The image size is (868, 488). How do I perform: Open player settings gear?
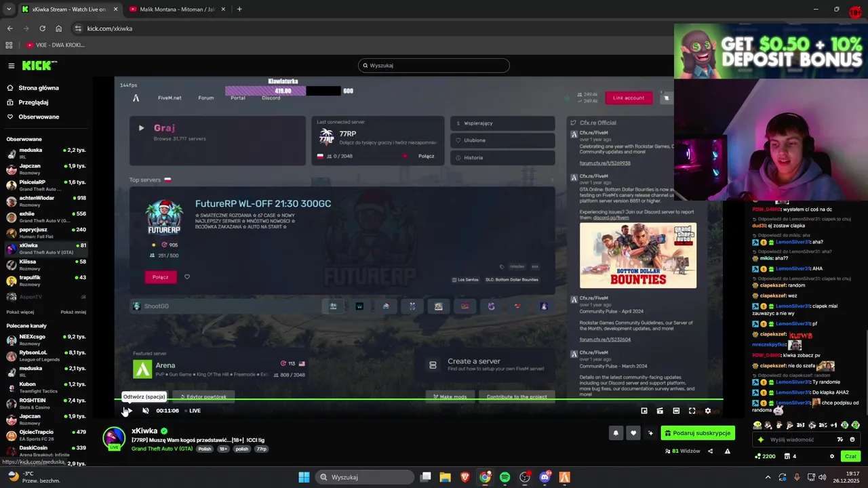[708, 411]
